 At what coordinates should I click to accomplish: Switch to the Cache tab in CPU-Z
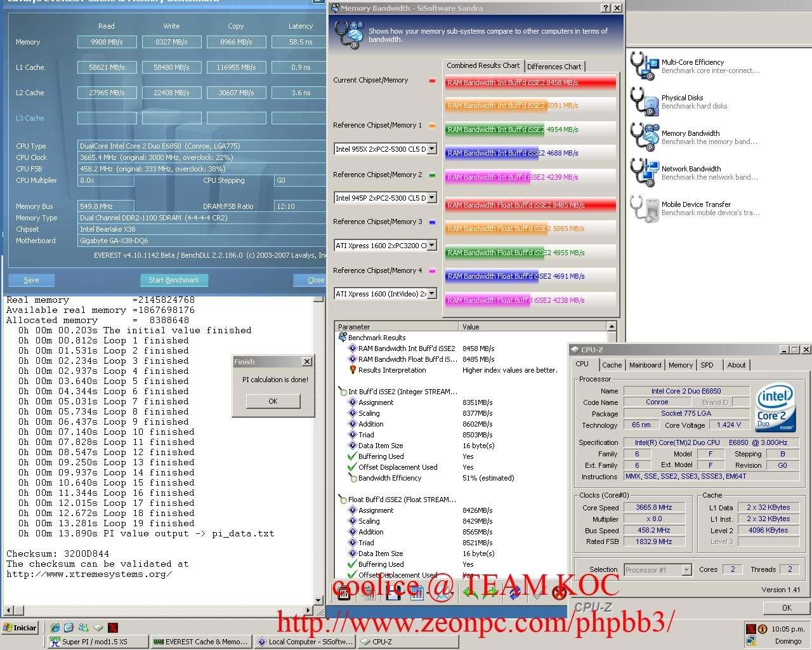click(x=612, y=365)
